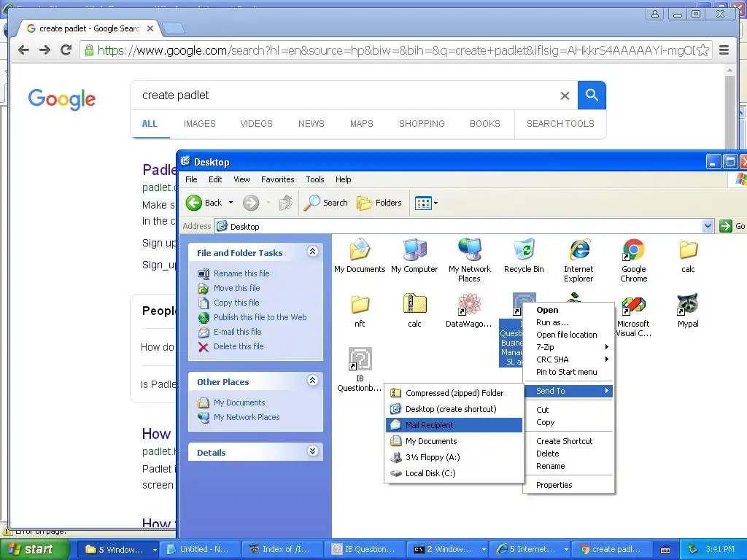Image resolution: width=747 pixels, height=560 pixels.
Task: Select Google Chrome shortcut icon
Action: (x=634, y=260)
